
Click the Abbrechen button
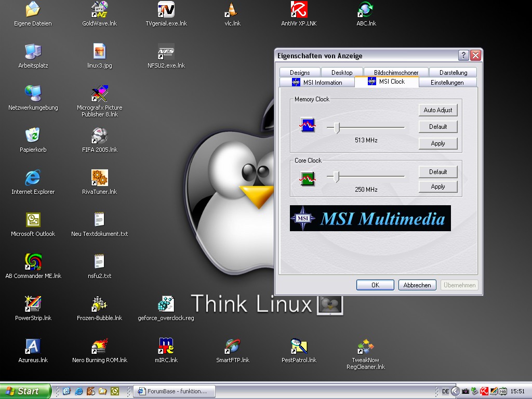tap(417, 285)
